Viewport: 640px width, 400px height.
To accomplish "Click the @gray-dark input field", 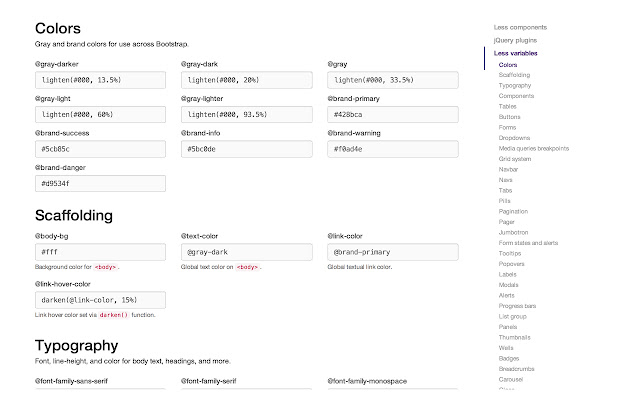I will [x=247, y=80].
